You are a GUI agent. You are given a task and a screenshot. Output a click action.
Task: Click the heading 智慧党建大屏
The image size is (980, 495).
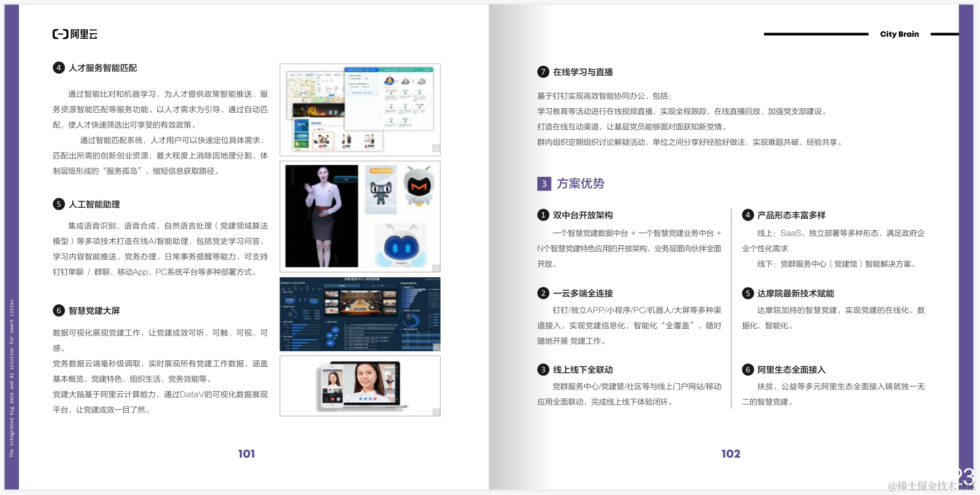pos(94,311)
